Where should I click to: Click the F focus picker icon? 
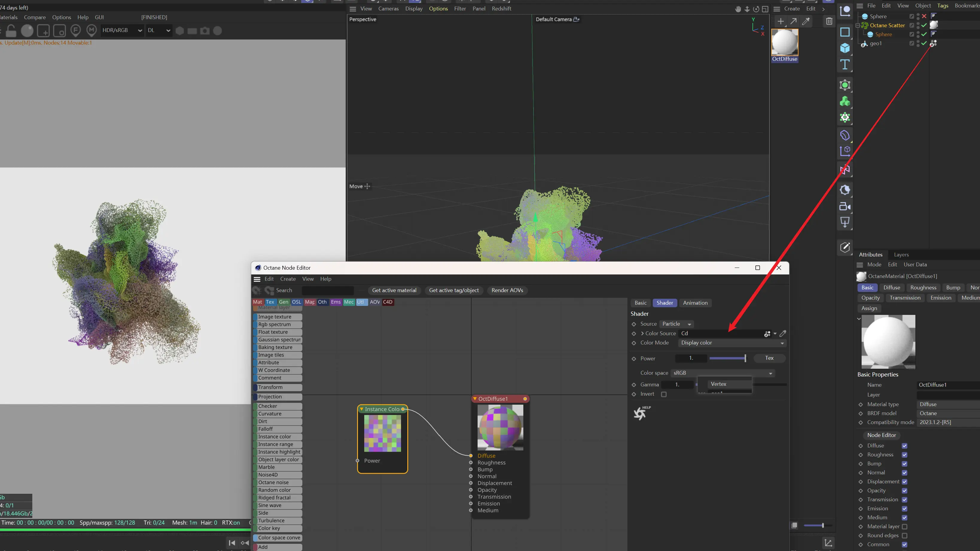pos(75,30)
